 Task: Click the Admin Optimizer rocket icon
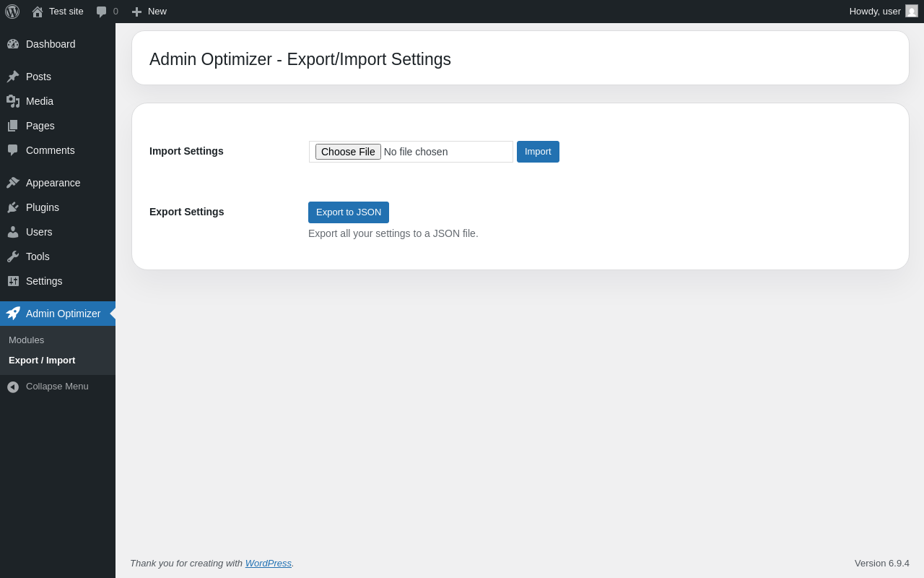(x=13, y=314)
